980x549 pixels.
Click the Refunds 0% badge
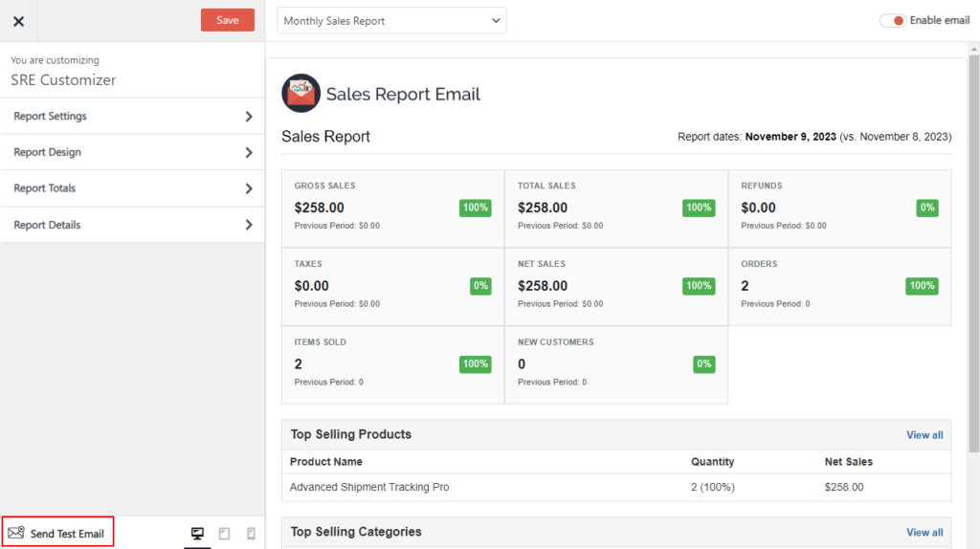click(926, 208)
